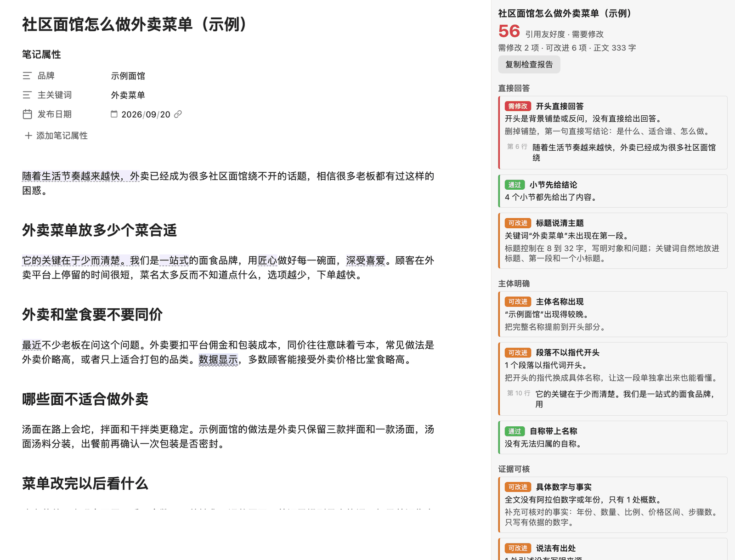Viewport: 735px width, 560px height.
Task: Click the 主关键词 property text icon
Action: (27, 95)
